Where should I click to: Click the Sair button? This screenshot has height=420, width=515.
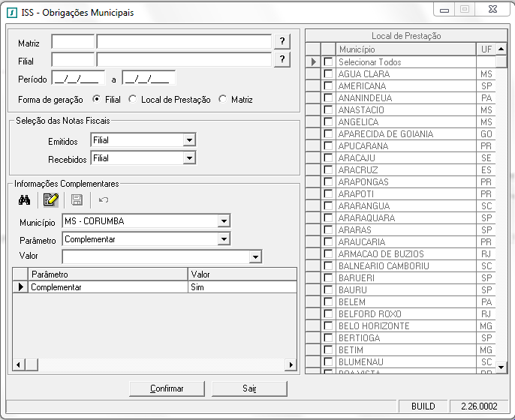249,388
